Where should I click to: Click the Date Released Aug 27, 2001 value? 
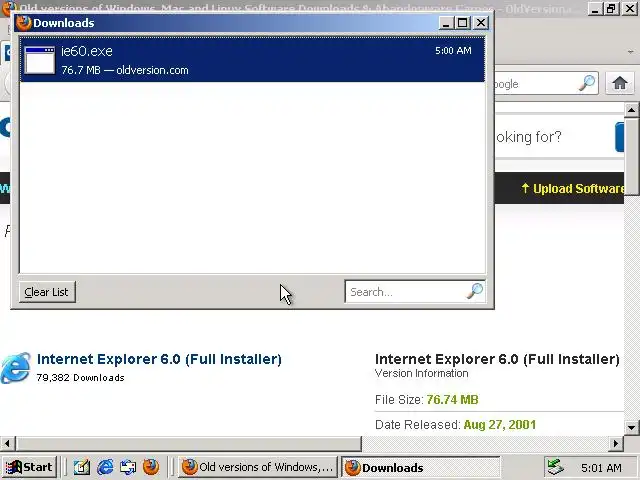point(500,424)
